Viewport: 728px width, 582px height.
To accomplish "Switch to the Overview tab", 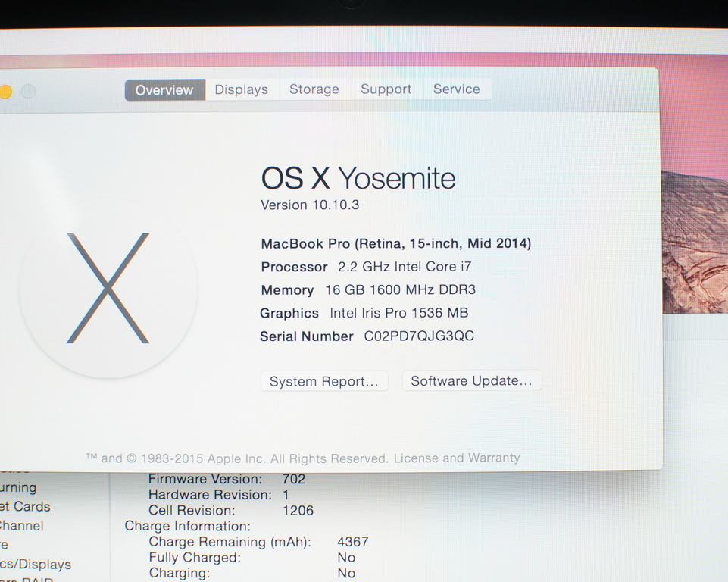I will coord(165,89).
